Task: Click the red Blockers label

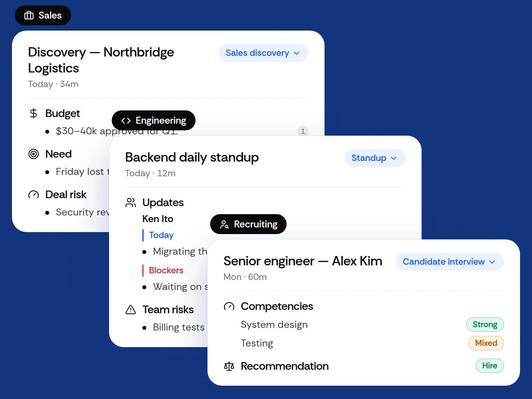Action: [x=166, y=270]
